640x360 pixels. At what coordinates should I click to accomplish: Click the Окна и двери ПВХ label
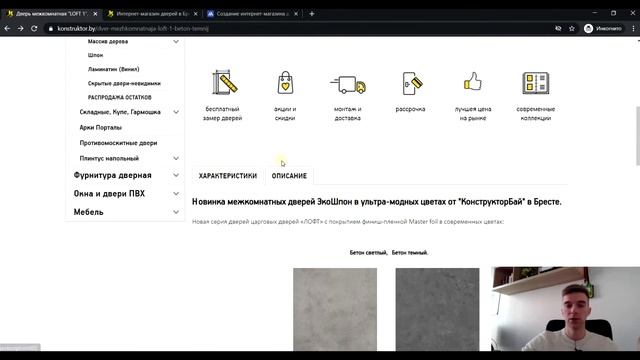click(109, 193)
